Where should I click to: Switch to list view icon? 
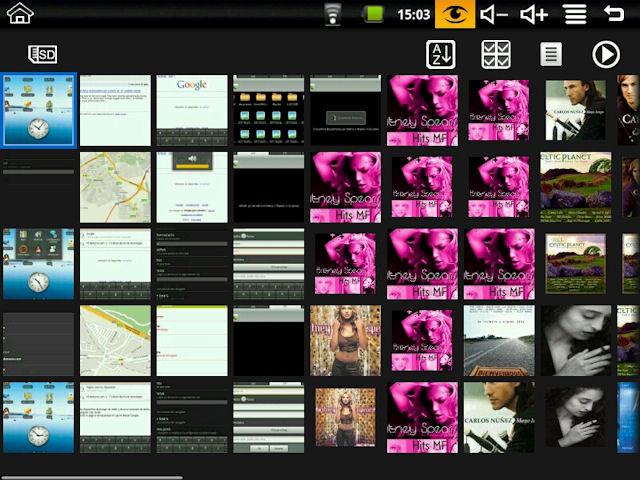pyautogui.click(x=551, y=54)
